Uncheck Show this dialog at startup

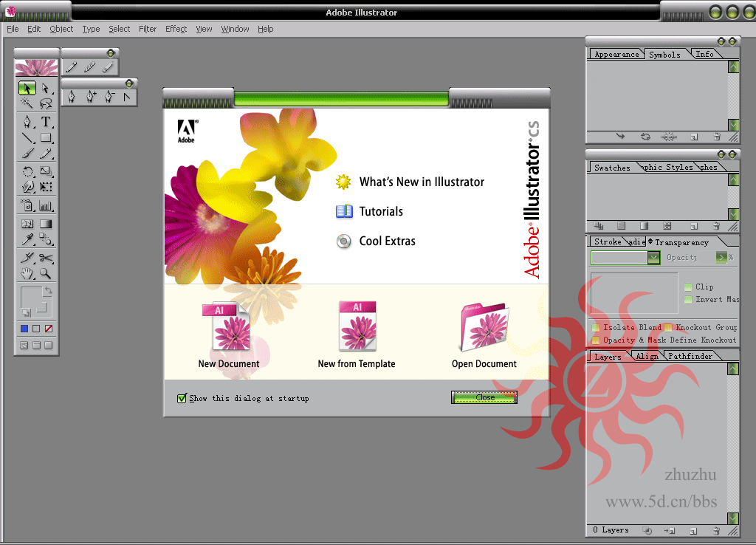[182, 398]
